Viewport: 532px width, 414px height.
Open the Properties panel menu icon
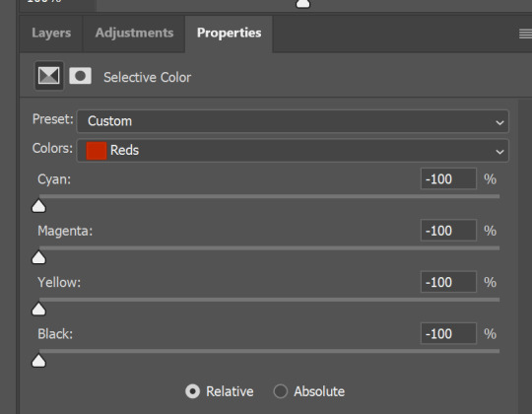click(x=525, y=34)
